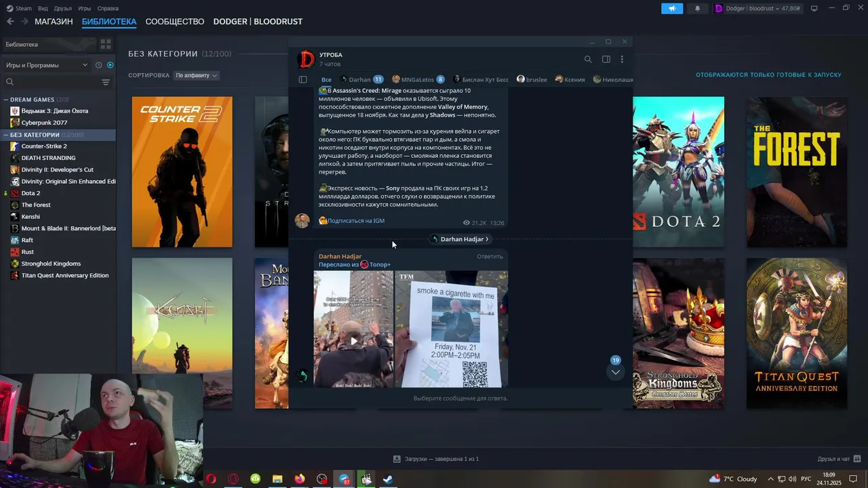Toggle Telegram left sidebar panel icon
This screenshot has height=488, width=868.
[x=303, y=79]
